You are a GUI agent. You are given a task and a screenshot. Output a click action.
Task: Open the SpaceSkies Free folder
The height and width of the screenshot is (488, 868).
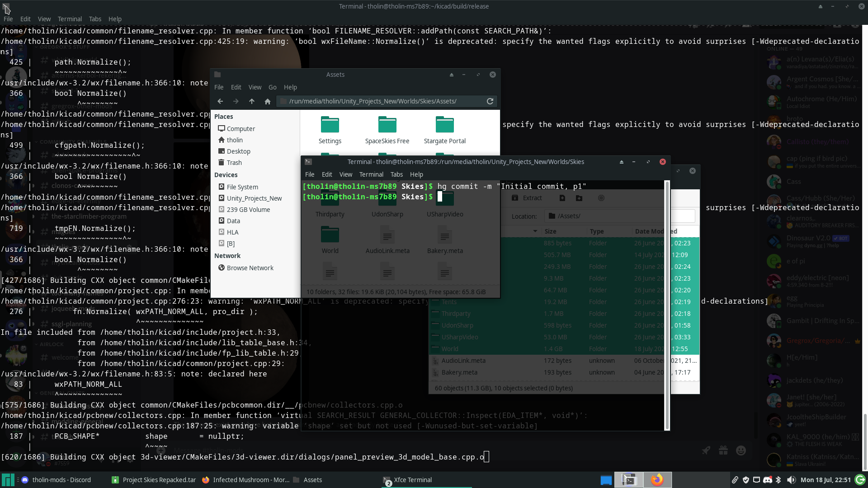(387, 130)
